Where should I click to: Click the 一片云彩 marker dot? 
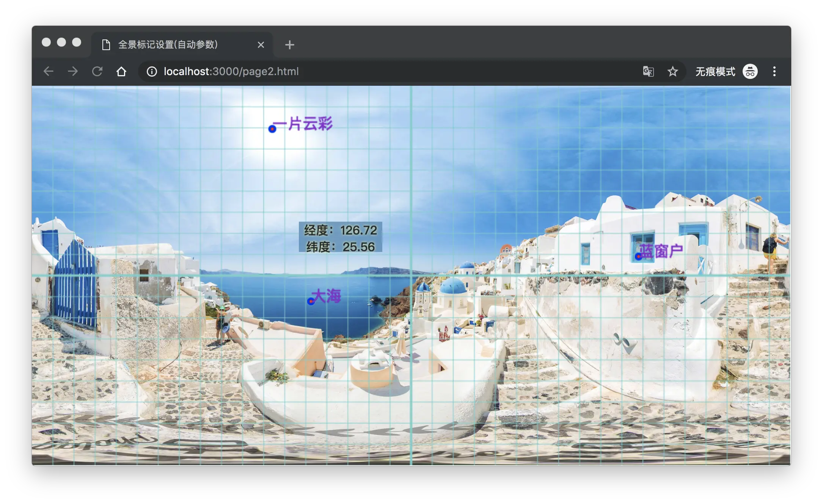click(272, 129)
